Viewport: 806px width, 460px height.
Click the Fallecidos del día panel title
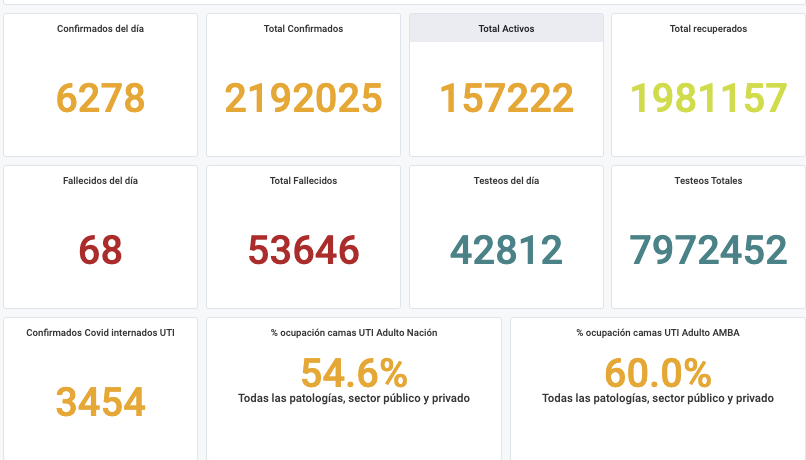100,181
